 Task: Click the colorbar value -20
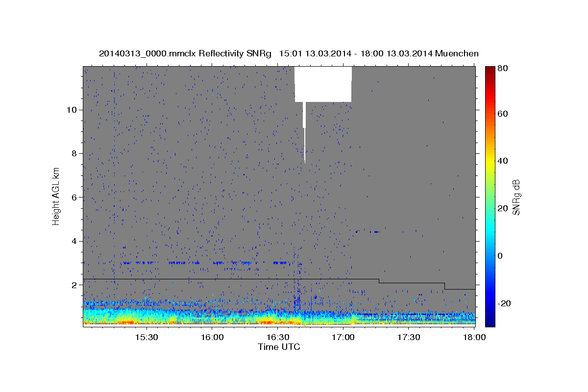[x=505, y=303]
